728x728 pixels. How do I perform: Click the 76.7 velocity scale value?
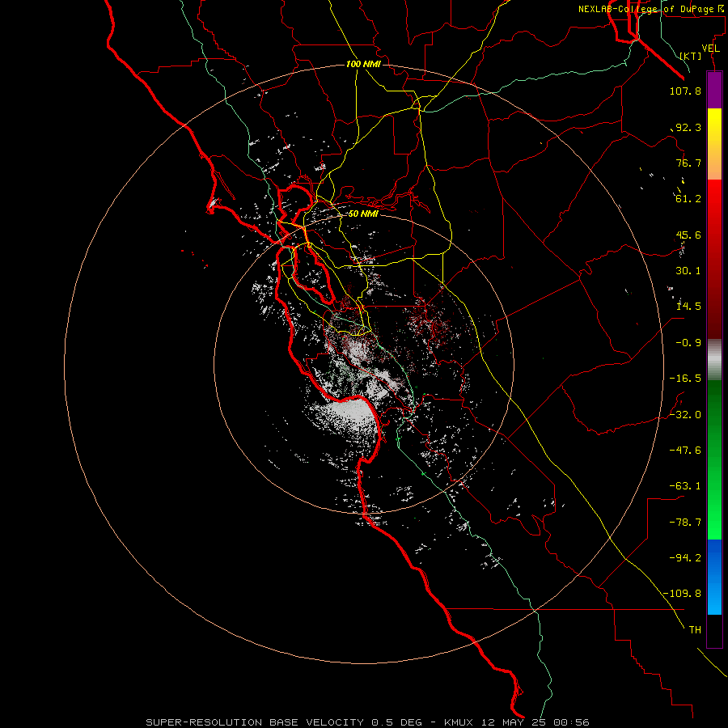coord(688,163)
